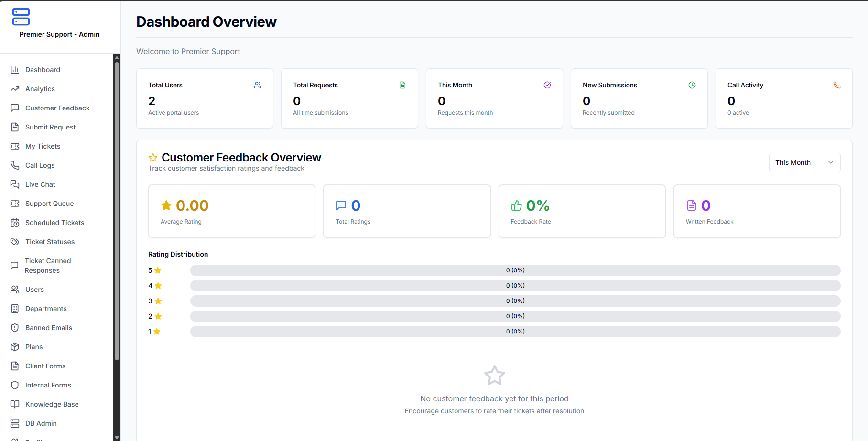Click the Total Users people icon
This screenshot has height=441, width=868.
(258, 85)
